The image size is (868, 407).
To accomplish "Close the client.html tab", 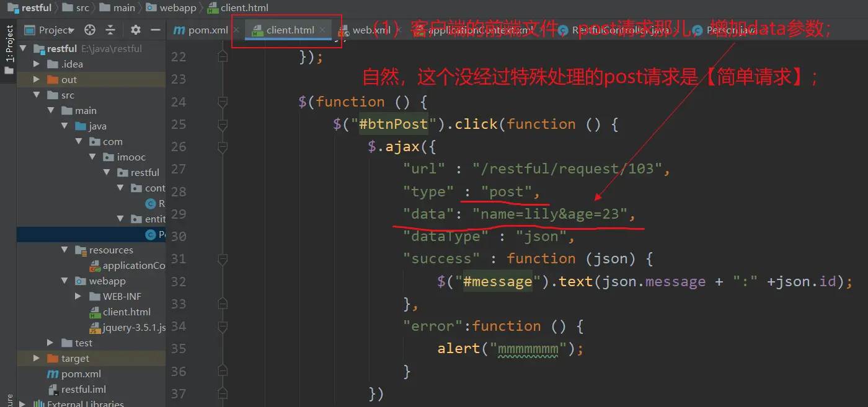I will 323,30.
